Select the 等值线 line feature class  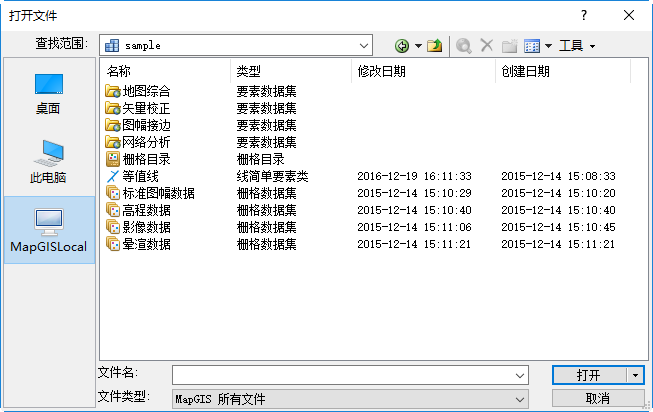tap(146, 176)
